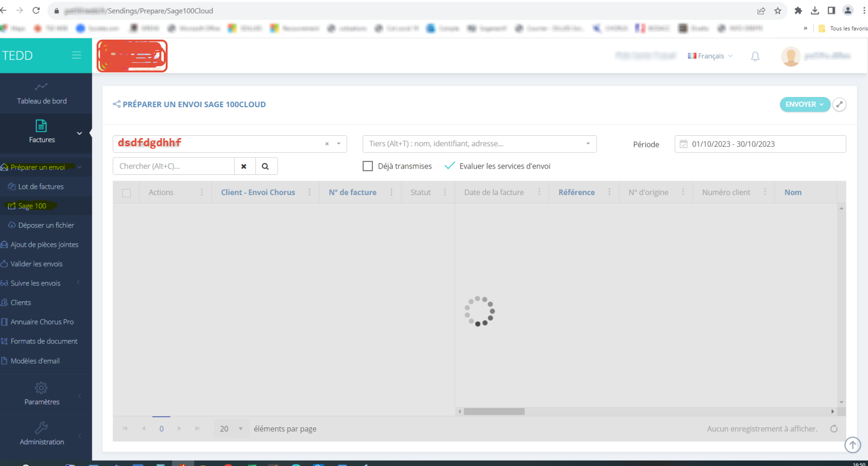This screenshot has height=466, width=868.
Task: Sort by N° de facture column
Action: pyautogui.click(x=353, y=192)
